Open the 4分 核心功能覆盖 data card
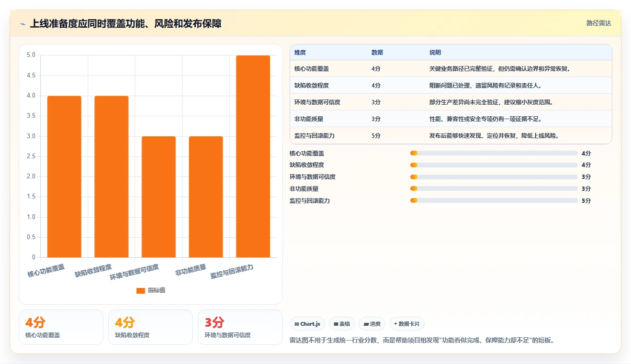The width and height of the screenshot is (631, 364). click(x=61, y=327)
